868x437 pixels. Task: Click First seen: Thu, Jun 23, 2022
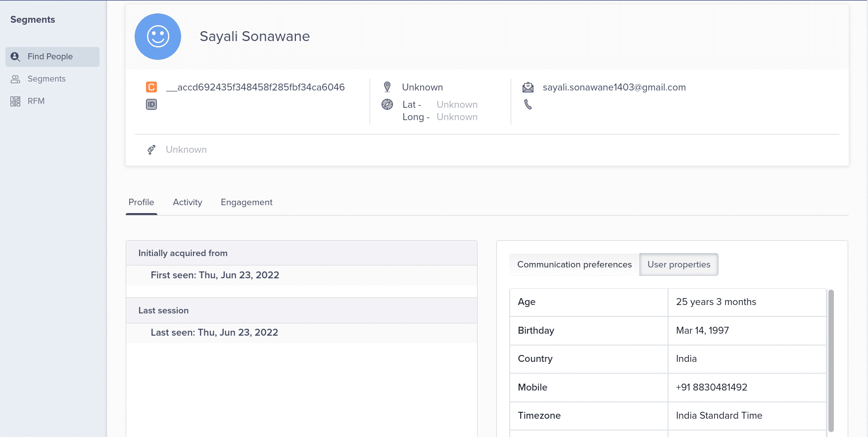(x=215, y=275)
